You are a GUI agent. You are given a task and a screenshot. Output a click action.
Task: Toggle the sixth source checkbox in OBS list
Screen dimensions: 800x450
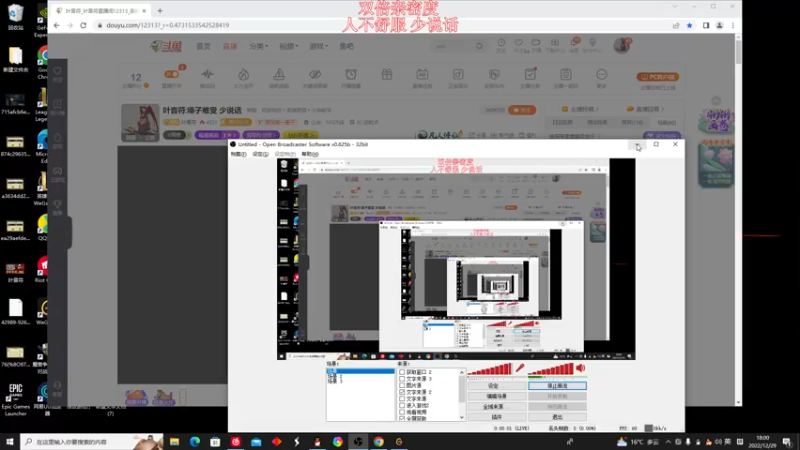point(402,406)
